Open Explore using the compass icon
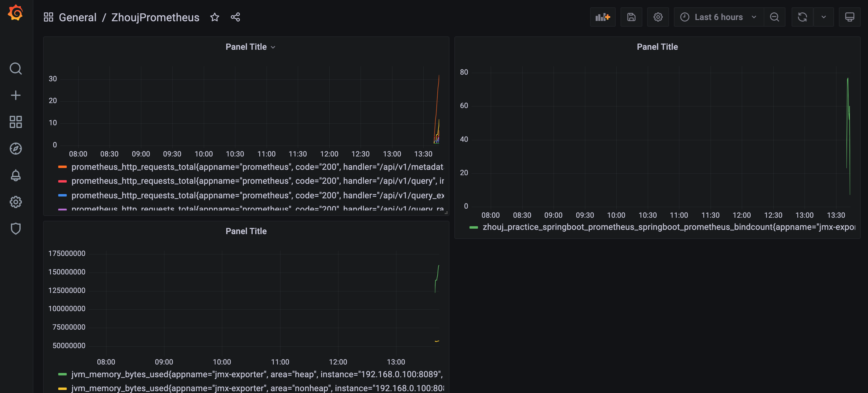Screen dimensions: 868x393 tap(15, 148)
